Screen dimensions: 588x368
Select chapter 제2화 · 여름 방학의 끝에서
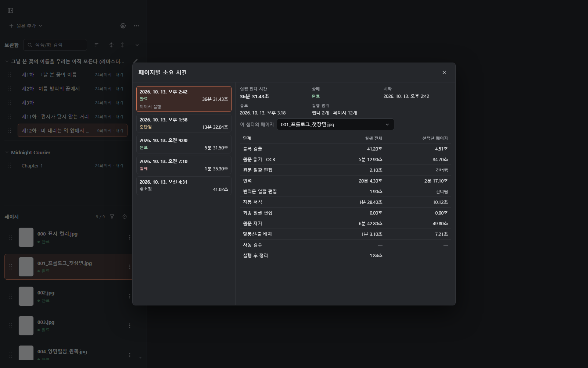72,89
